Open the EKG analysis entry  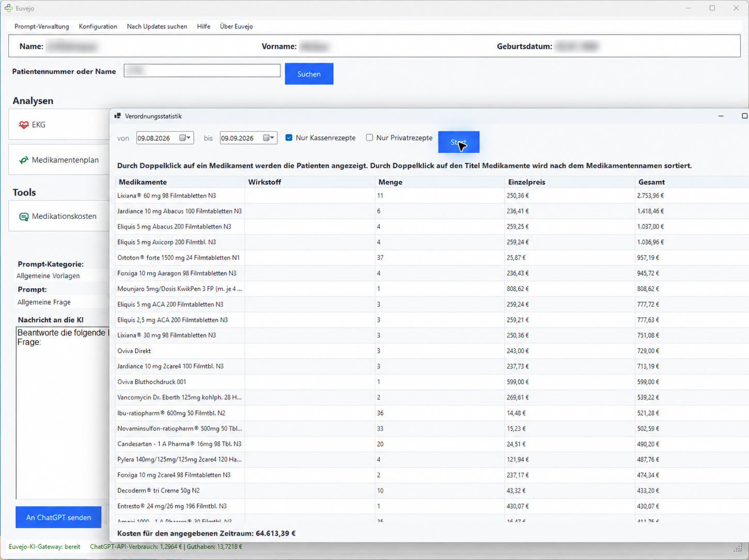[x=59, y=124]
